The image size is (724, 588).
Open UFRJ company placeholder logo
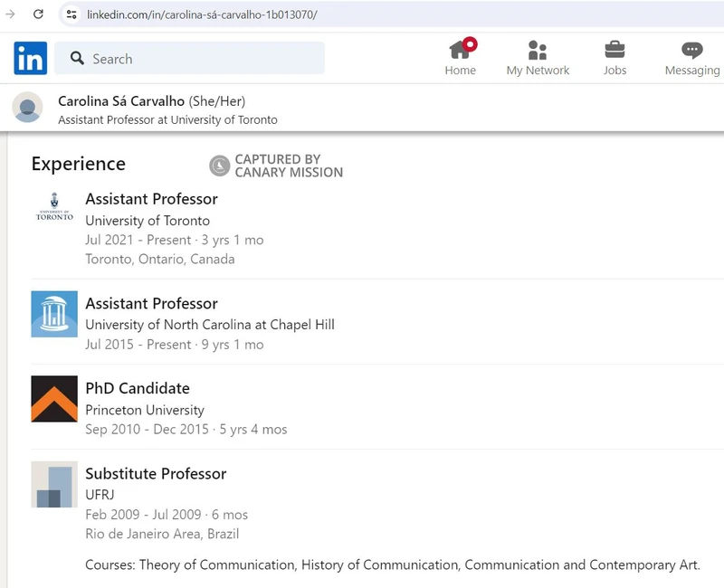pyautogui.click(x=54, y=484)
